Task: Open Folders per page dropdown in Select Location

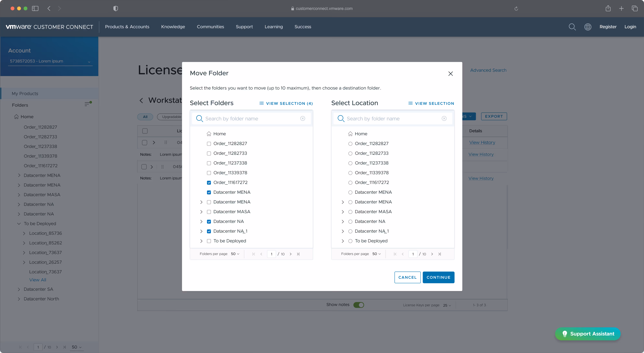Action: (x=376, y=254)
